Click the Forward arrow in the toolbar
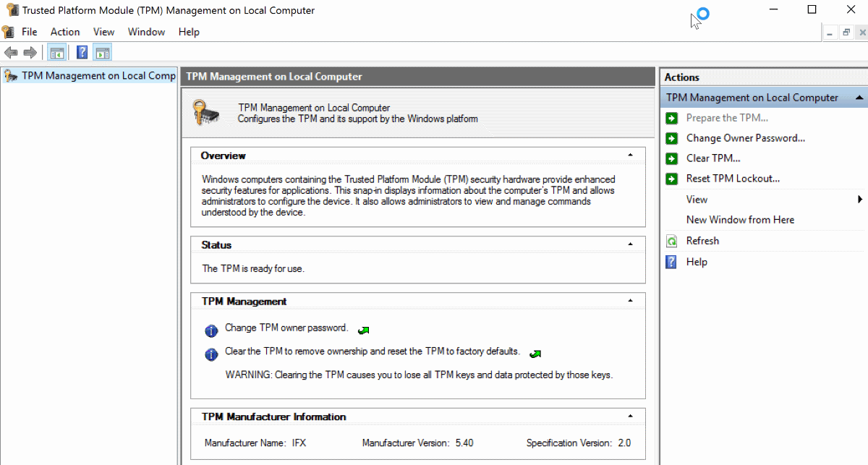868x465 pixels. click(30, 52)
